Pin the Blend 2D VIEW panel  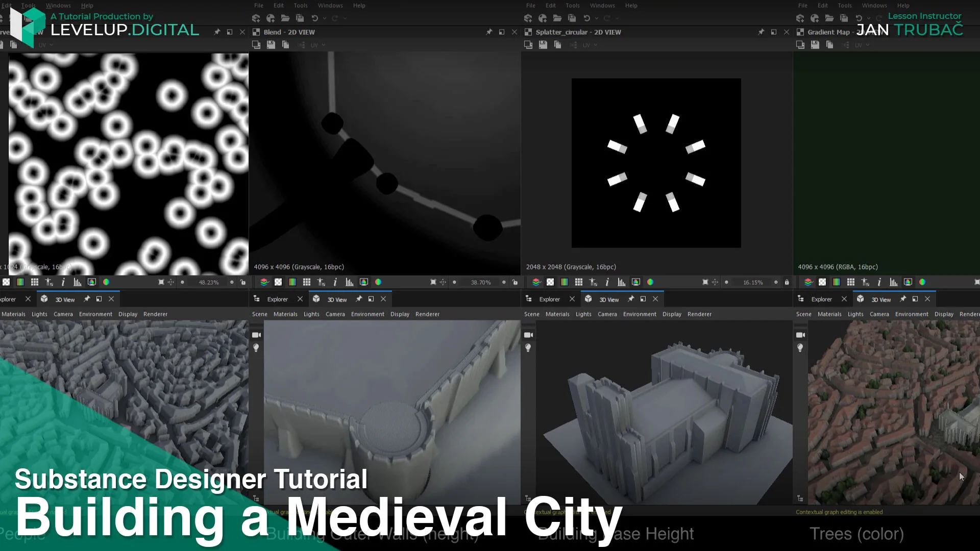[x=488, y=32]
